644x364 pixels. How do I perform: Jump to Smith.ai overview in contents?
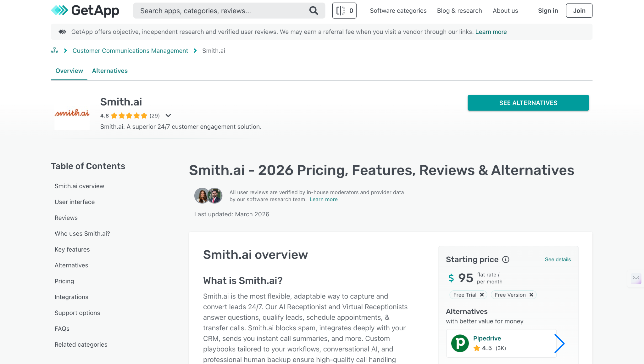click(79, 186)
